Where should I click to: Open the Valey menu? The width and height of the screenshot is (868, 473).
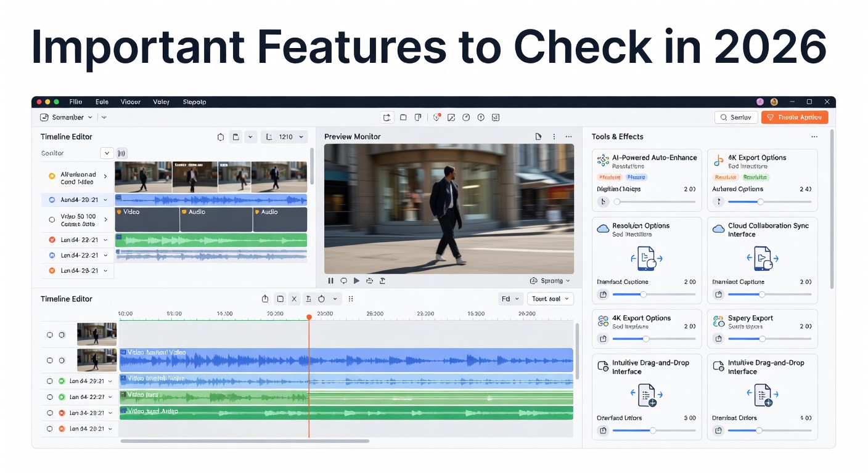162,102
